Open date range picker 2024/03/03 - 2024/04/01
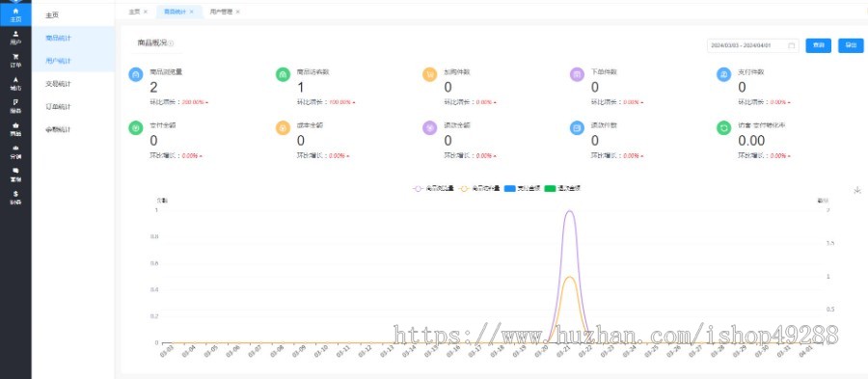The width and height of the screenshot is (868, 379). (753, 45)
